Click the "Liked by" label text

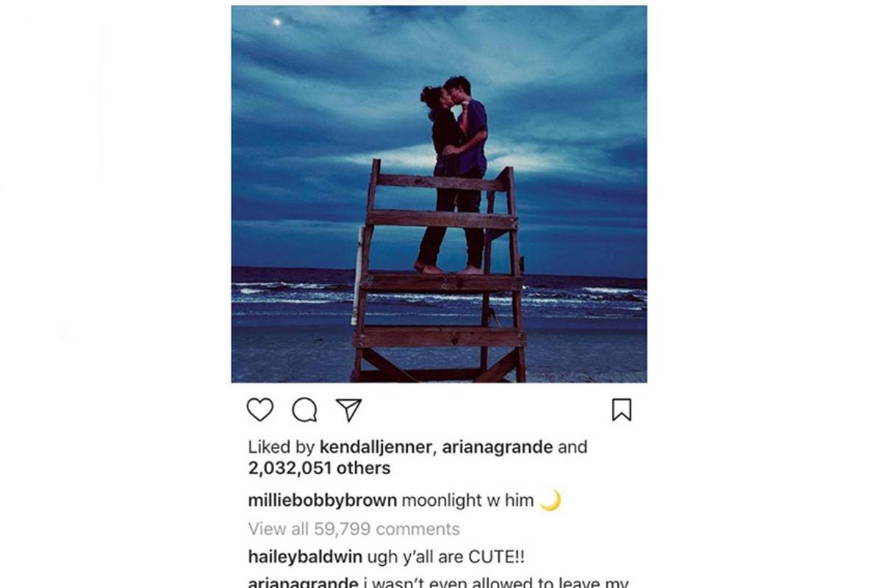[x=282, y=447]
